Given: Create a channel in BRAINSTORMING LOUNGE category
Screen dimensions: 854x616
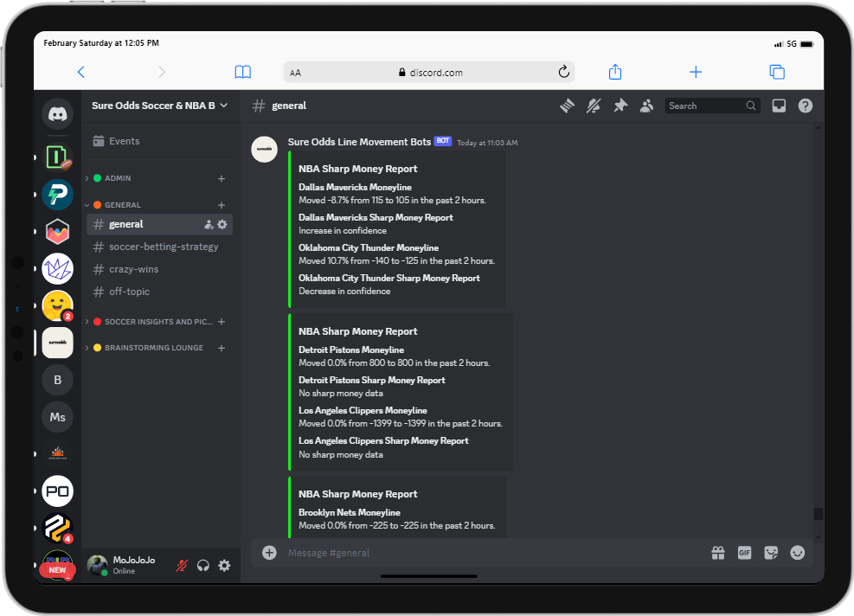Looking at the screenshot, I should [222, 348].
